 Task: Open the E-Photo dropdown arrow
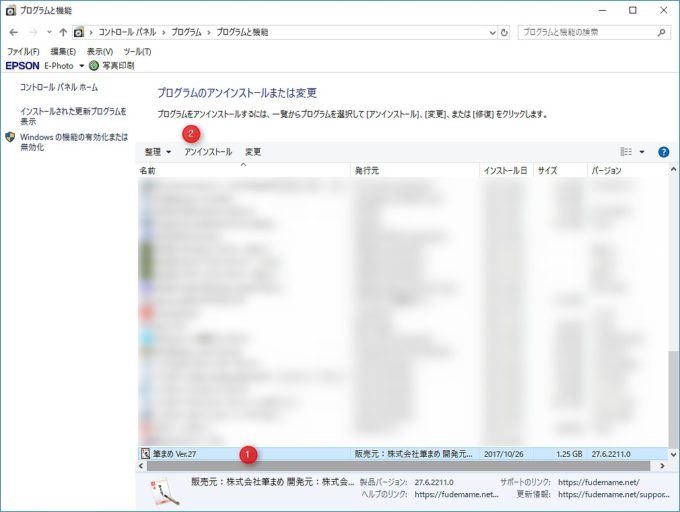[x=82, y=66]
